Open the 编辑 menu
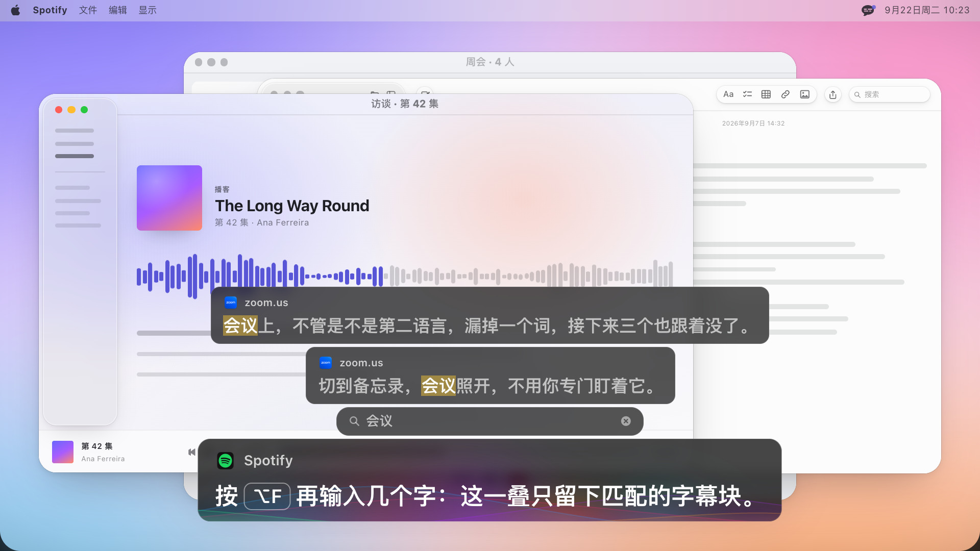The height and width of the screenshot is (551, 980). 117,10
